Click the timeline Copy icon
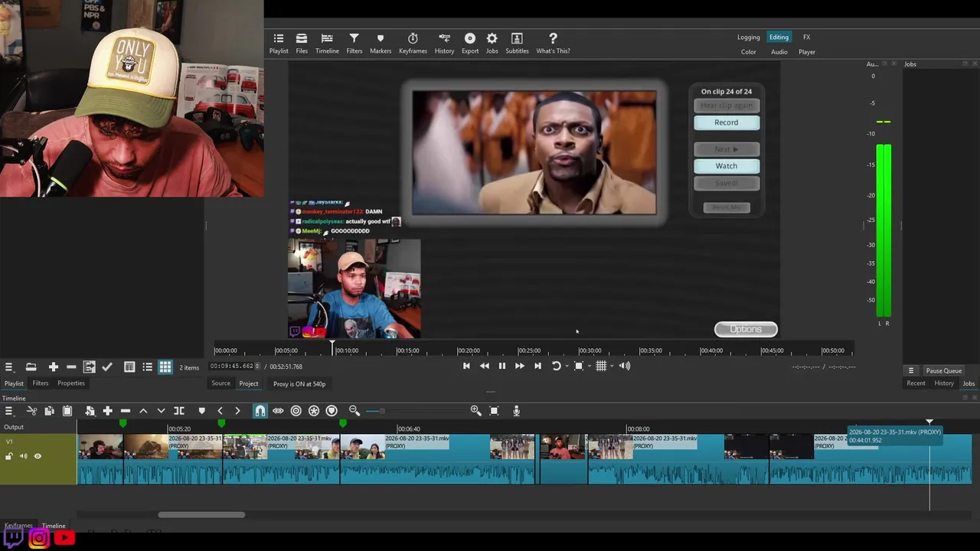 coord(49,411)
